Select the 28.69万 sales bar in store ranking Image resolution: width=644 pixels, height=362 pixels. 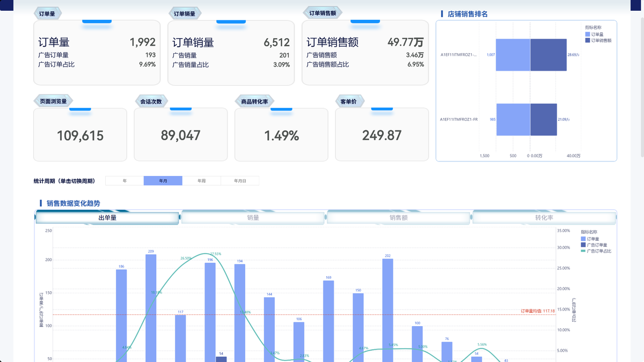548,55
